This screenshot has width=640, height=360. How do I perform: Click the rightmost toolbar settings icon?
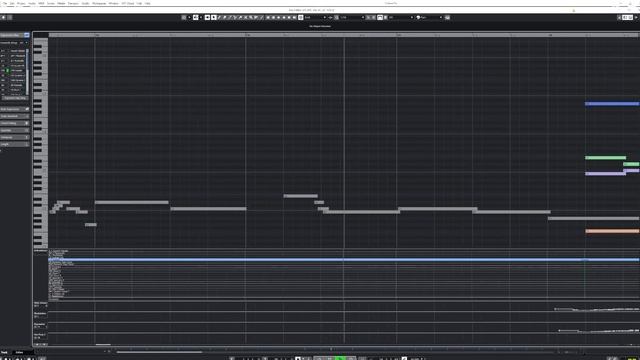click(447, 18)
